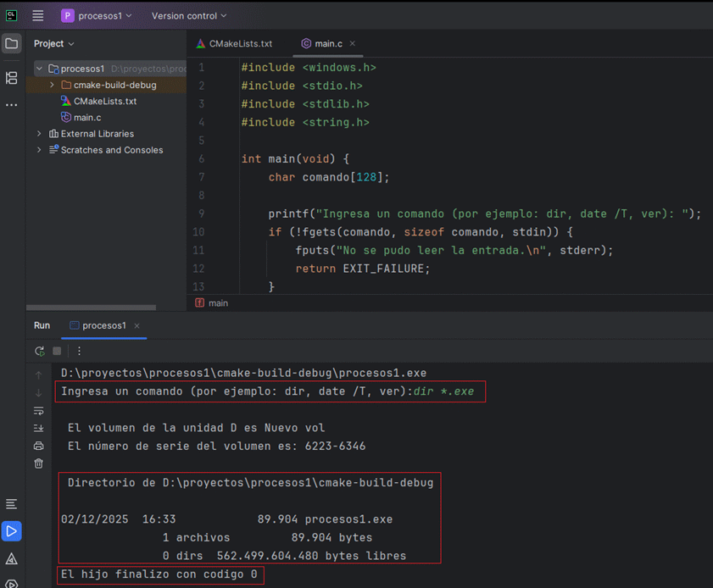Toggle soft-wrap in the Run console
The height and width of the screenshot is (588, 713).
coord(38,411)
